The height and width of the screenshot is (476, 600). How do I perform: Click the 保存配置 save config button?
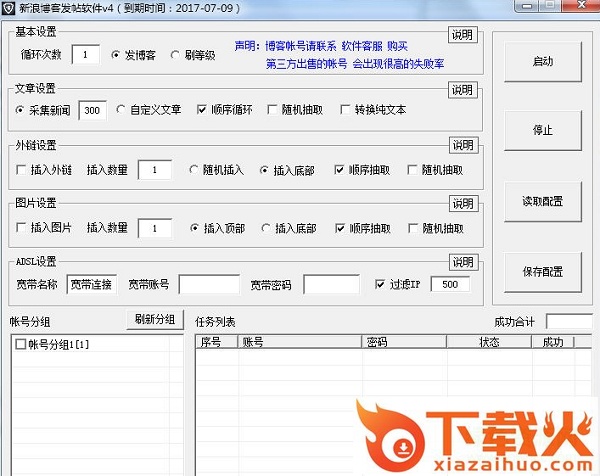coord(543,272)
